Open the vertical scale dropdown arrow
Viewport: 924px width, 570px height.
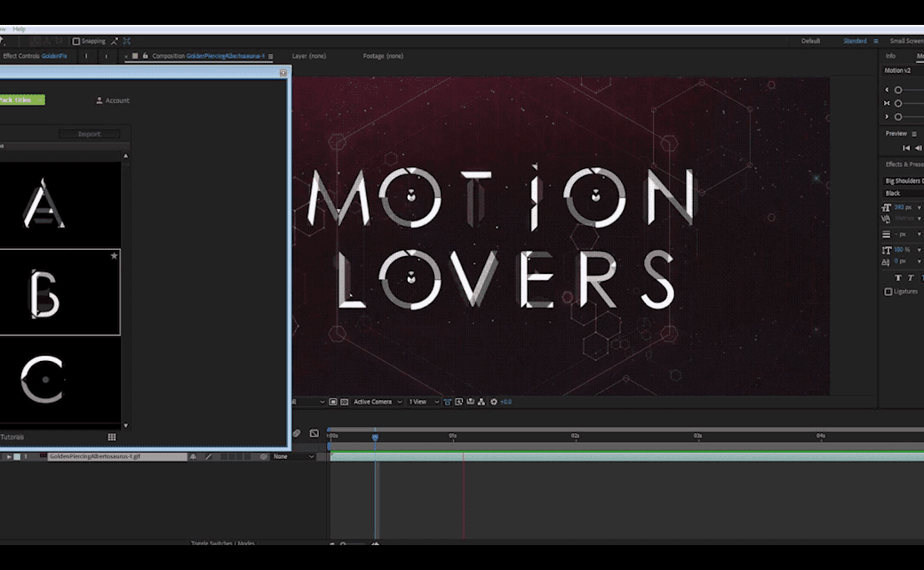(x=920, y=250)
